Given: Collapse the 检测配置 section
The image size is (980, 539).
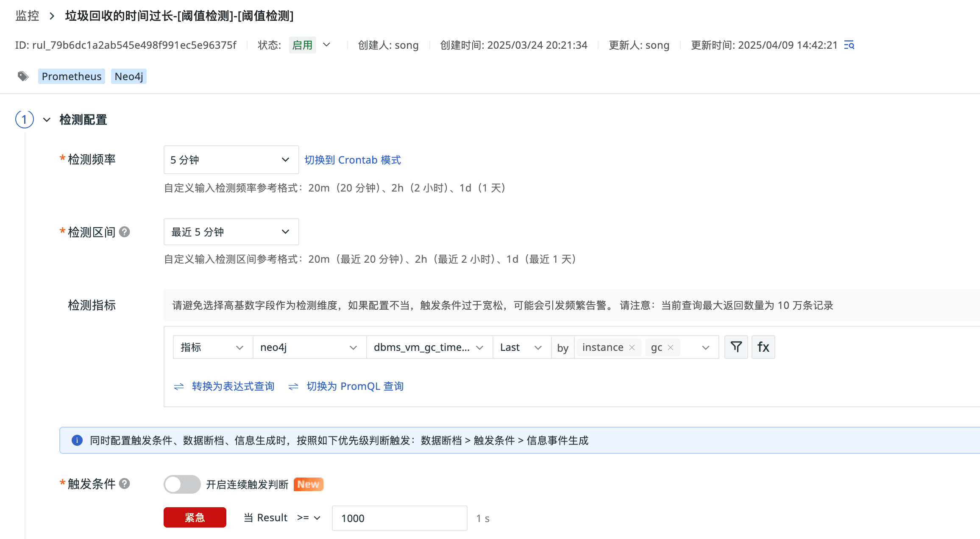Looking at the screenshot, I should point(47,120).
